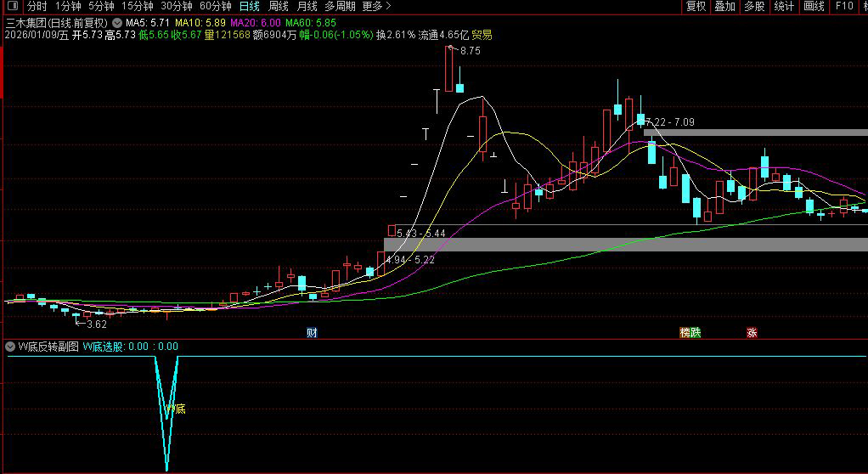Select the 60分钟 period tab
The height and width of the screenshot is (474, 868).
216,6
